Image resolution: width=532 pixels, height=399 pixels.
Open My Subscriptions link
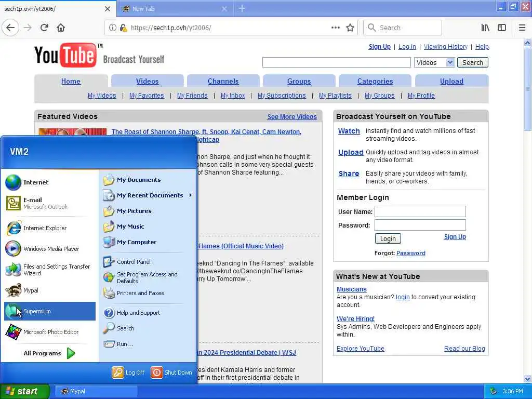(x=282, y=96)
